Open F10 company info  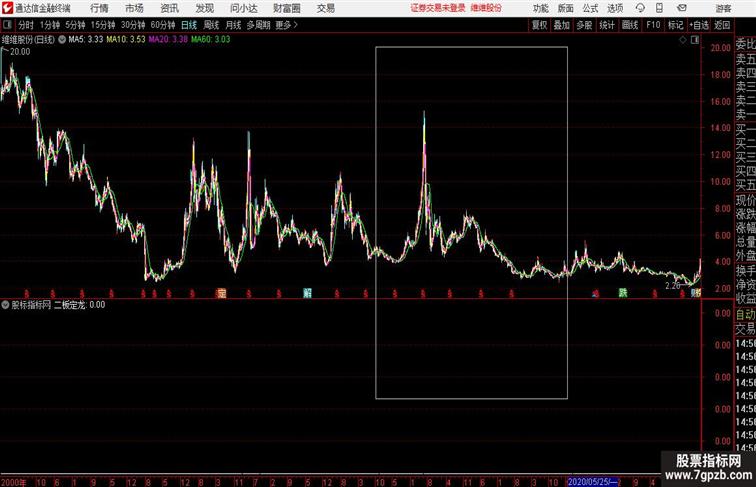(x=653, y=25)
